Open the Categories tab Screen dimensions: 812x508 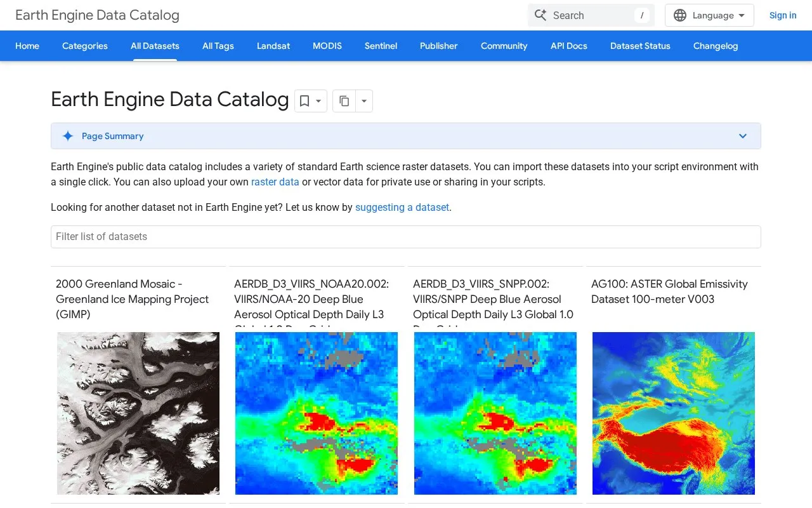coord(85,46)
